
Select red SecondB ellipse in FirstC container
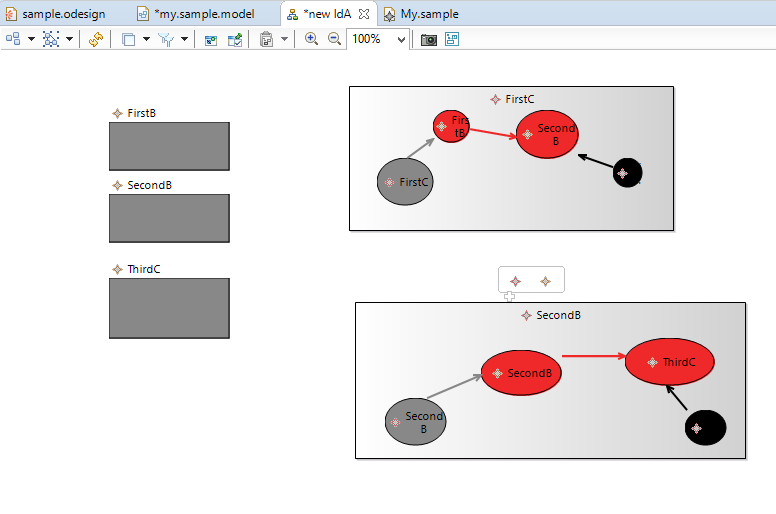pyautogui.click(x=547, y=134)
